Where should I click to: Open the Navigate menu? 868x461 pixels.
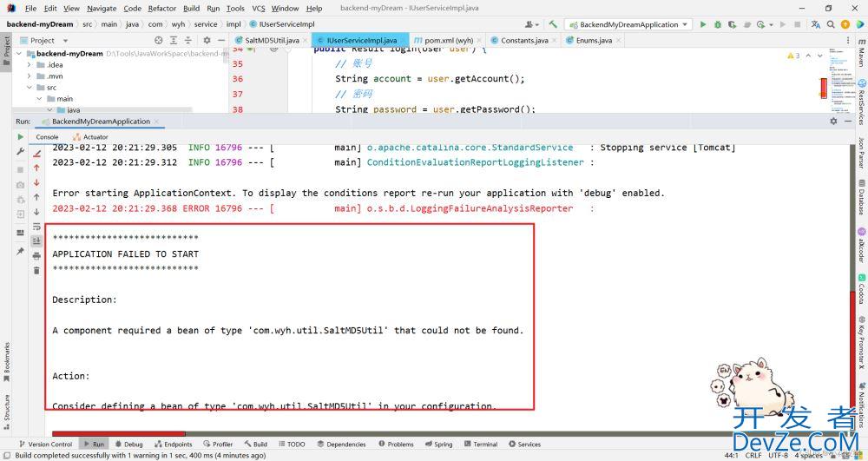point(102,9)
